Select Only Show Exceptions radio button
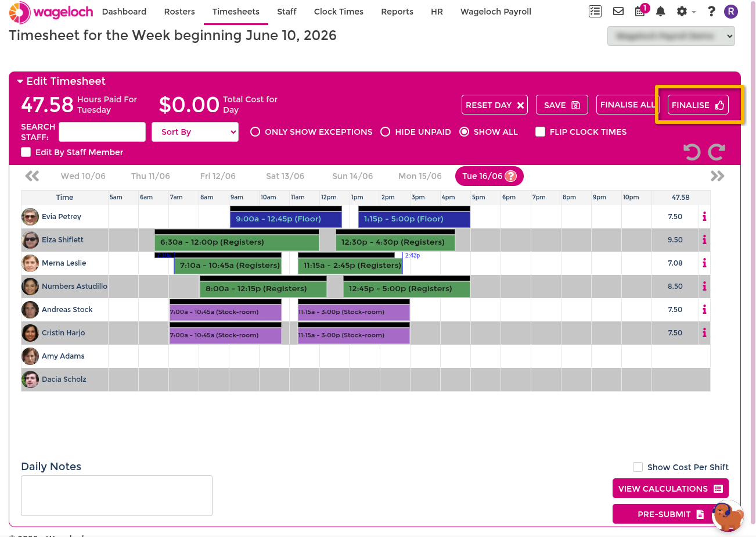The image size is (756, 537). click(x=255, y=132)
